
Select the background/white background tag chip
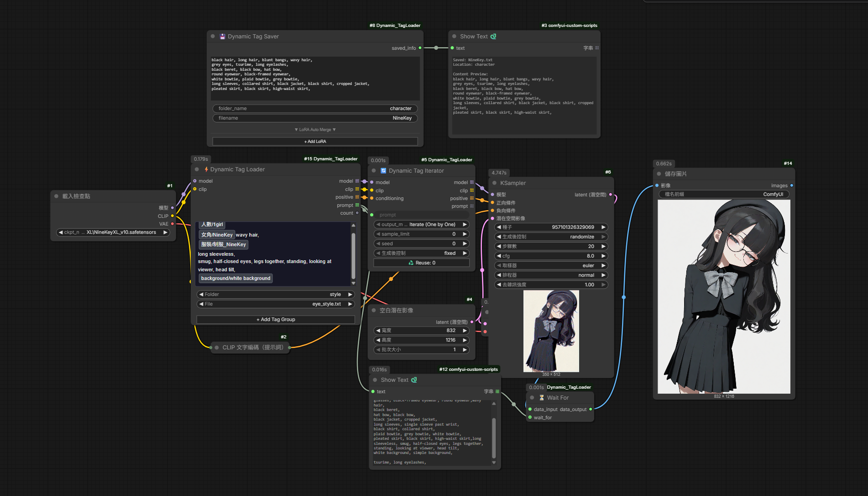point(235,279)
